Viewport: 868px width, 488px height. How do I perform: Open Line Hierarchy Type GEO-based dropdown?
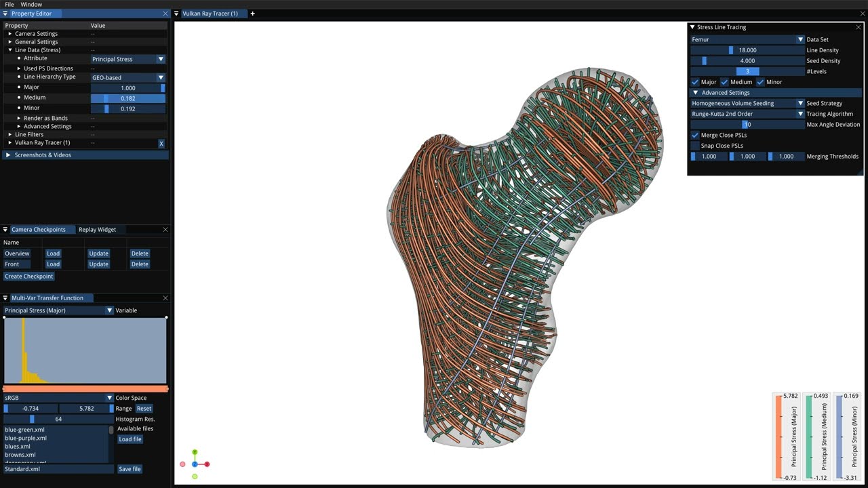pos(128,78)
